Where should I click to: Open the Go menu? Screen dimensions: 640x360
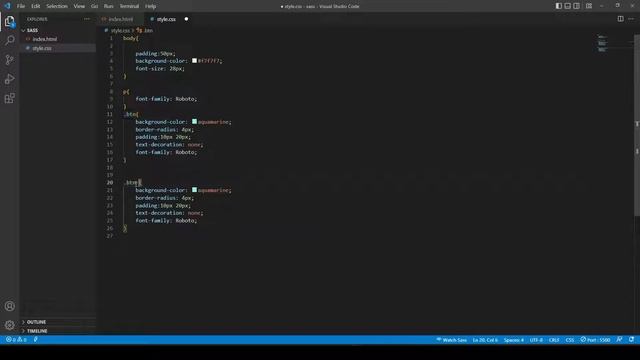click(x=94, y=6)
